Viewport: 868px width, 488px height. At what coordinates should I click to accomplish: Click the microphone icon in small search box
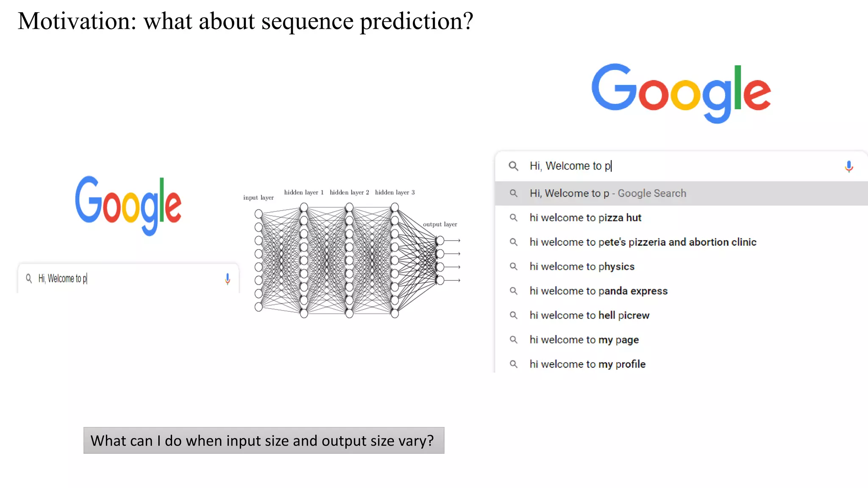click(228, 279)
